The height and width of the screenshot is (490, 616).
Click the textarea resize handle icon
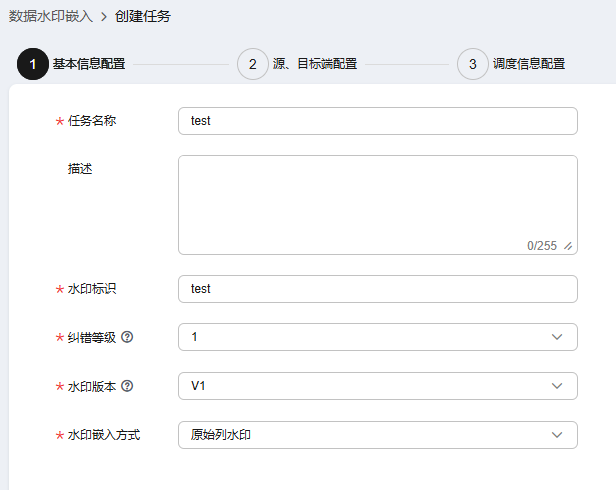click(568, 246)
